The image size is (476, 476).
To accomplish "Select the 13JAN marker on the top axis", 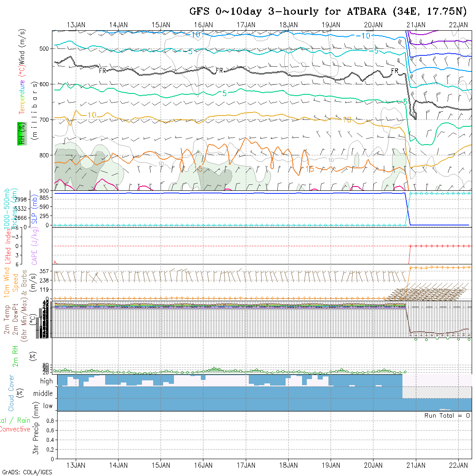I will coord(76,25).
